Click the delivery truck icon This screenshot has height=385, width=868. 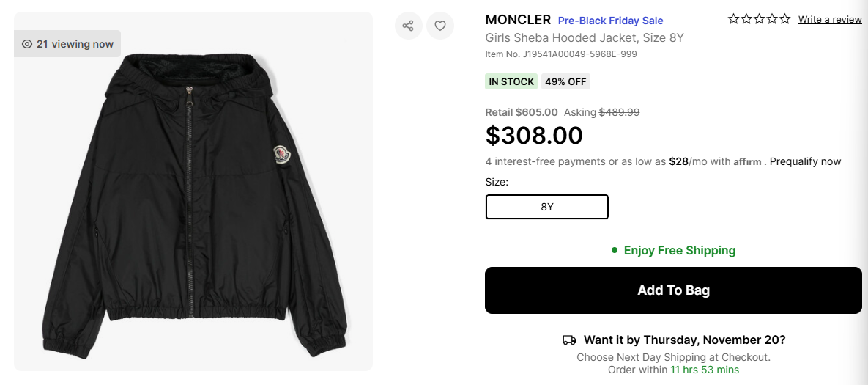tap(569, 340)
